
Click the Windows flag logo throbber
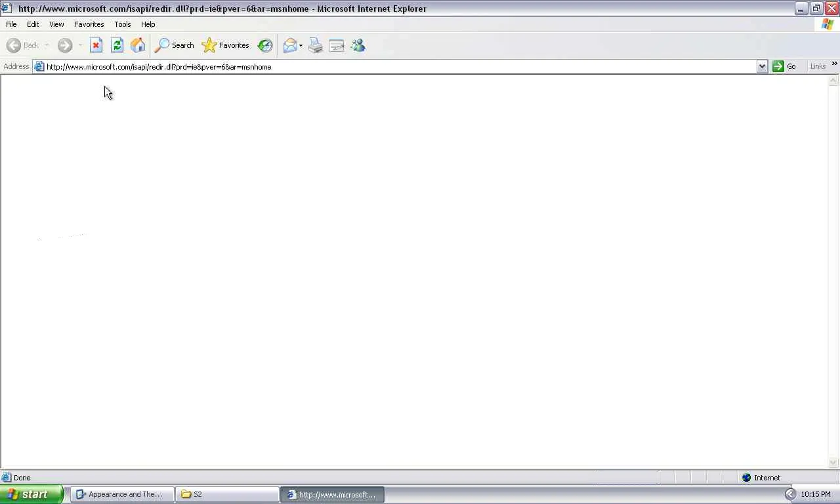(828, 24)
